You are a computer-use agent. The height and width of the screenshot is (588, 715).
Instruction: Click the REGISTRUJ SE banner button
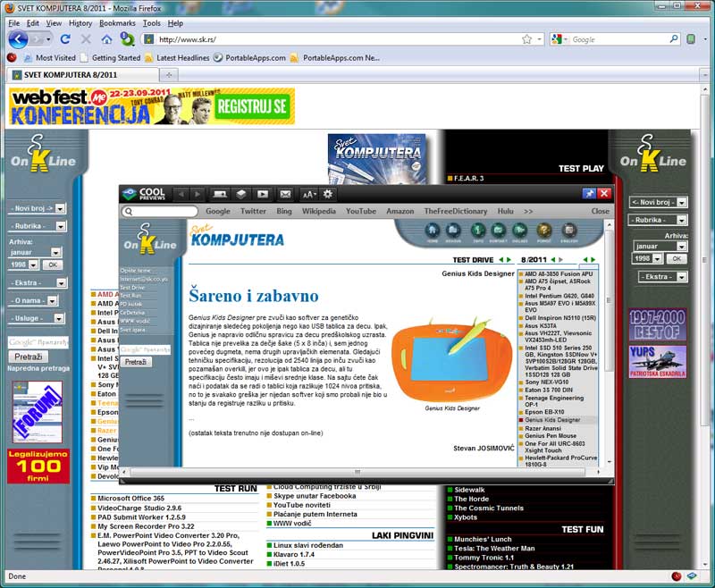252,106
